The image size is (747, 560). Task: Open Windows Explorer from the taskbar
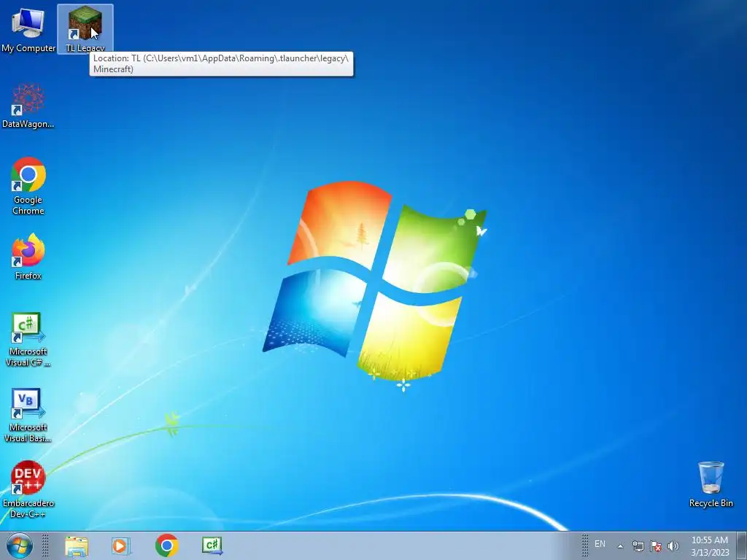(77, 545)
